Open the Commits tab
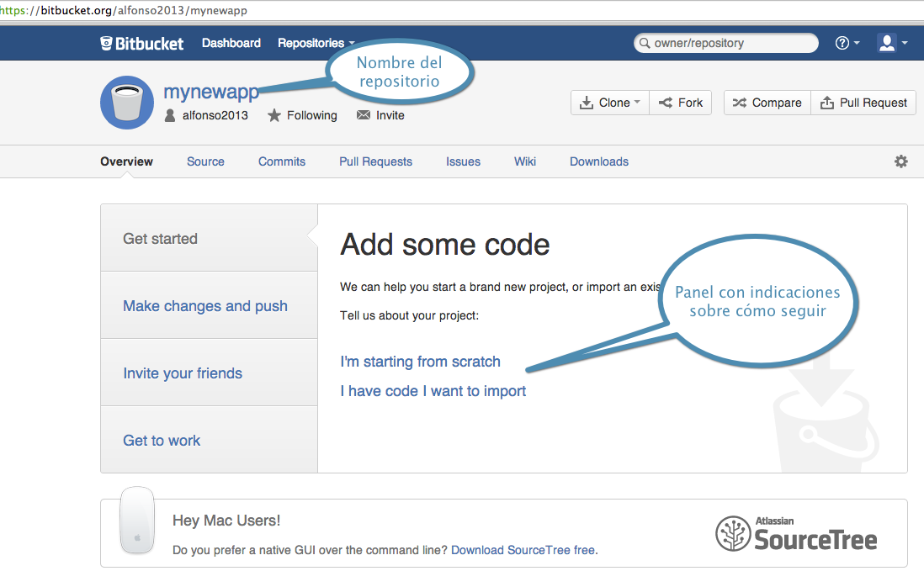 pyautogui.click(x=282, y=161)
